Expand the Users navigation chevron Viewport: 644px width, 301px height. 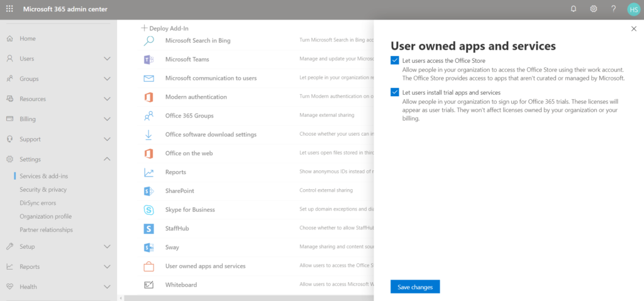(x=107, y=58)
